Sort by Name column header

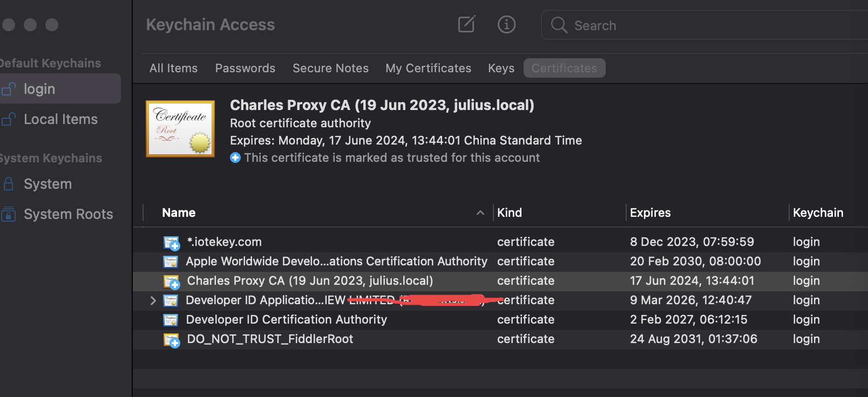pos(179,213)
